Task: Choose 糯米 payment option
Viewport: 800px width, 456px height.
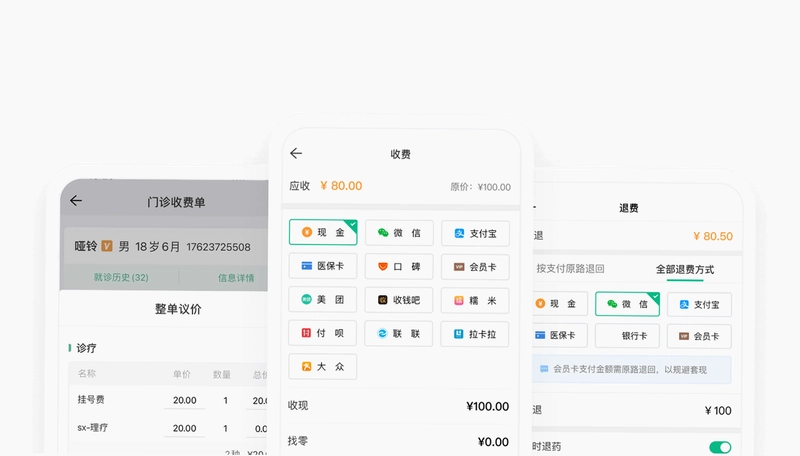Action: point(474,300)
